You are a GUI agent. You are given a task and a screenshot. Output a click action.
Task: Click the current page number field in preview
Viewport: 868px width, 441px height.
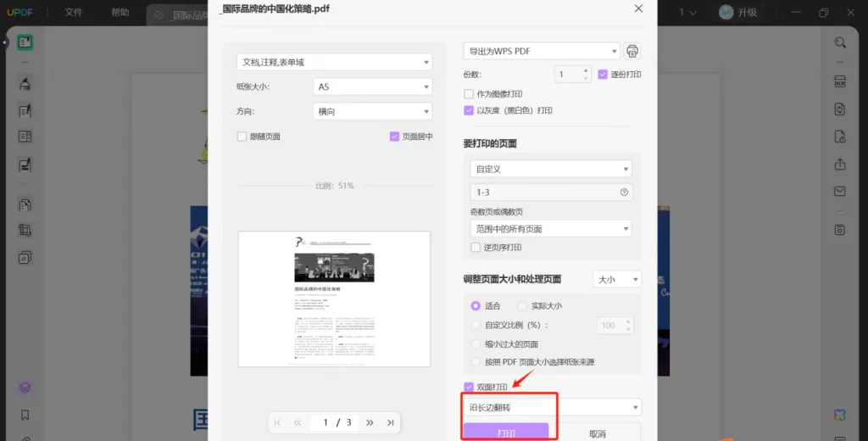325,422
